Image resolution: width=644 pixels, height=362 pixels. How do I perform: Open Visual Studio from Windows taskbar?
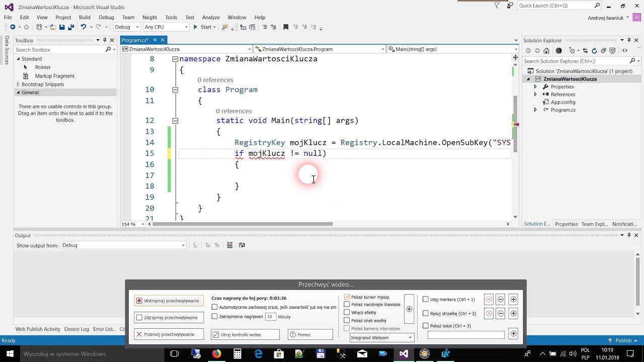pos(404,354)
